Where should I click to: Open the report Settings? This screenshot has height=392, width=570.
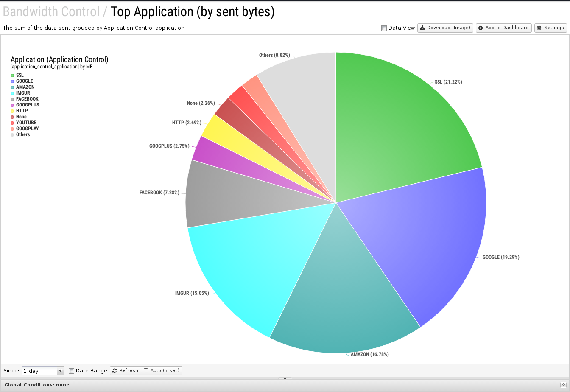550,28
